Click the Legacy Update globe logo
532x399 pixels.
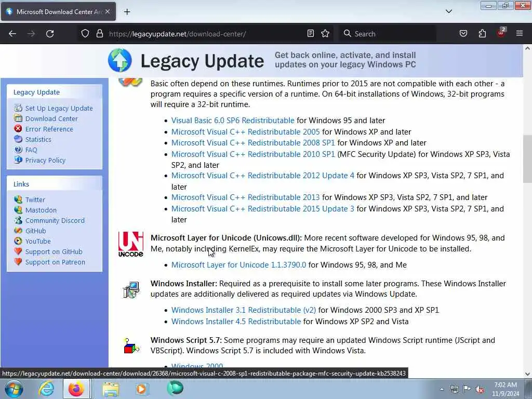point(120,60)
